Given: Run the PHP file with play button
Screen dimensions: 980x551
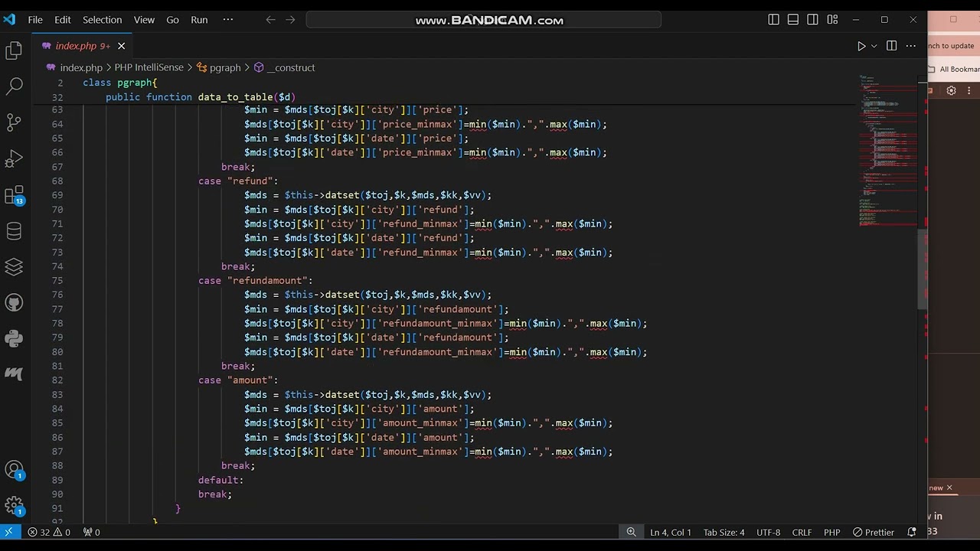Looking at the screenshot, I should pyautogui.click(x=861, y=47).
